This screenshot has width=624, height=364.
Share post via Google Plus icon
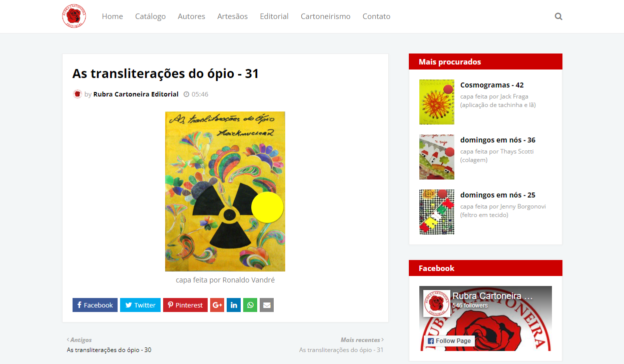217,305
